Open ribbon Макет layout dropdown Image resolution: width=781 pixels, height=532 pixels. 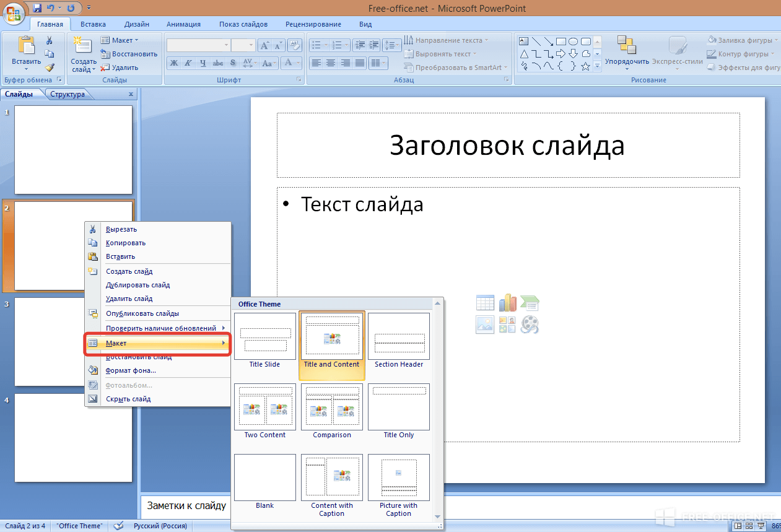(120, 40)
